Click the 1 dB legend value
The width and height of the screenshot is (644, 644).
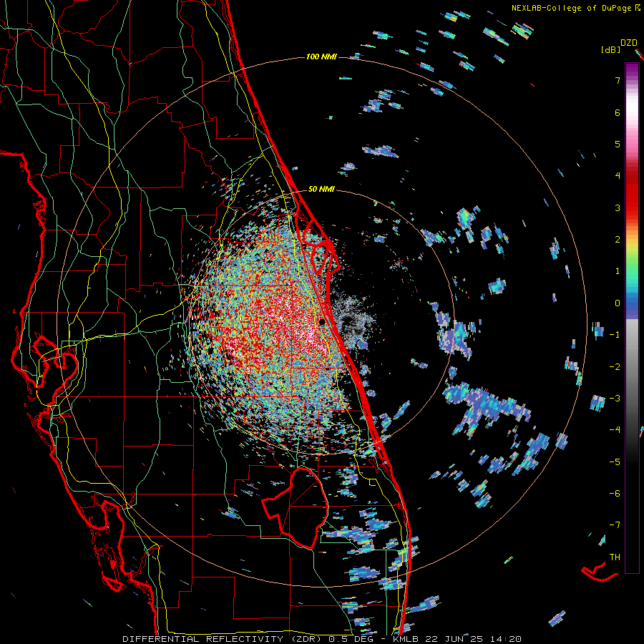coord(618,271)
